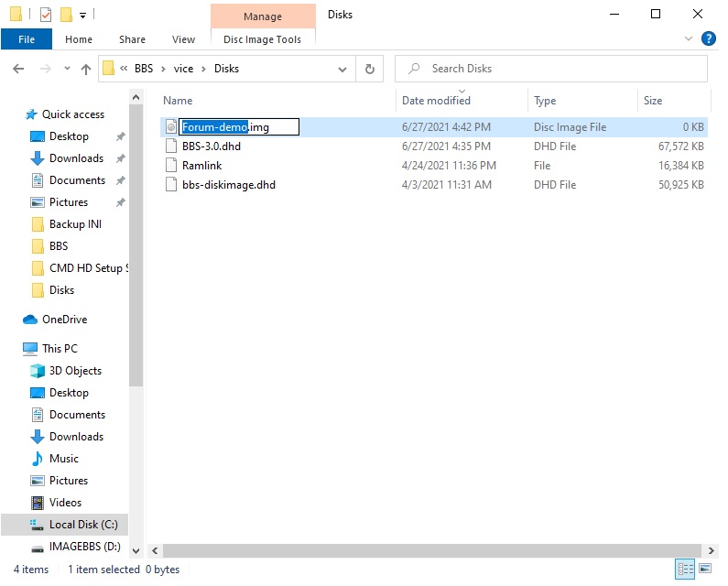The image size is (728, 586).
Task: Open the Videos folder under This PC
Action: pos(65,503)
